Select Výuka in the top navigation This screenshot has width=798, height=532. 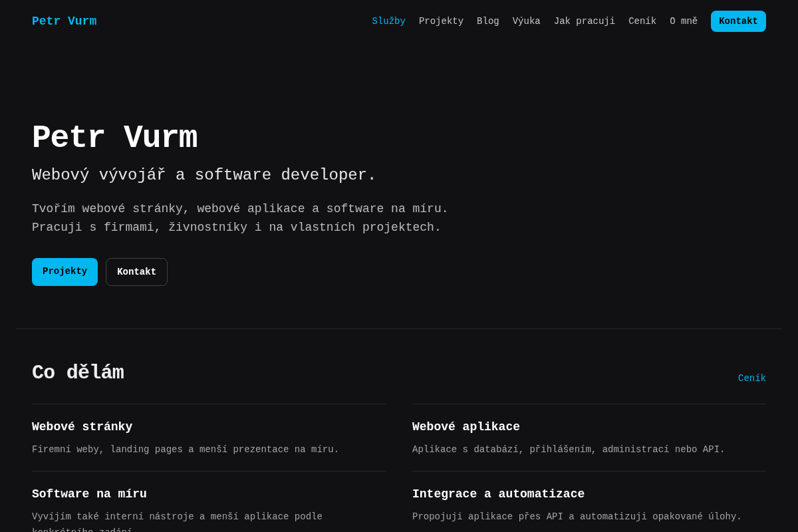pos(527,21)
